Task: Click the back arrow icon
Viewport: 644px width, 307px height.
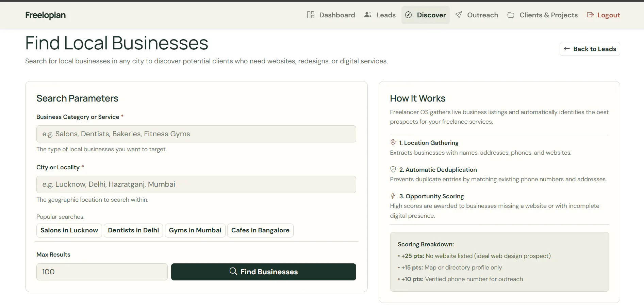Action: [567, 49]
